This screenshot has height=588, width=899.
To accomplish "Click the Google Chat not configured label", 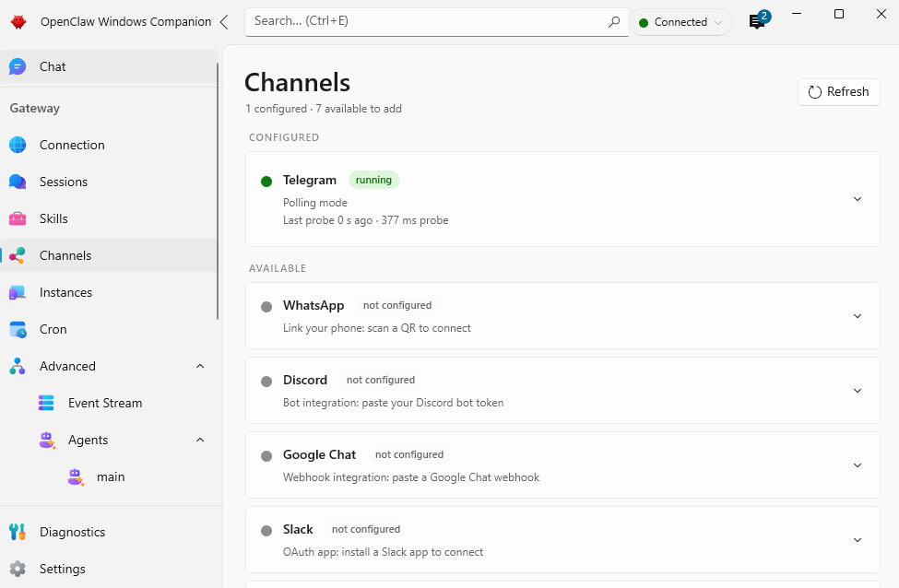I will (x=409, y=454).
